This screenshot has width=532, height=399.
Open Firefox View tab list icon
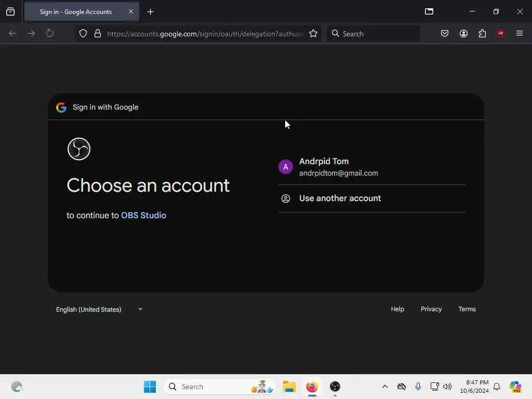[10, 12]
